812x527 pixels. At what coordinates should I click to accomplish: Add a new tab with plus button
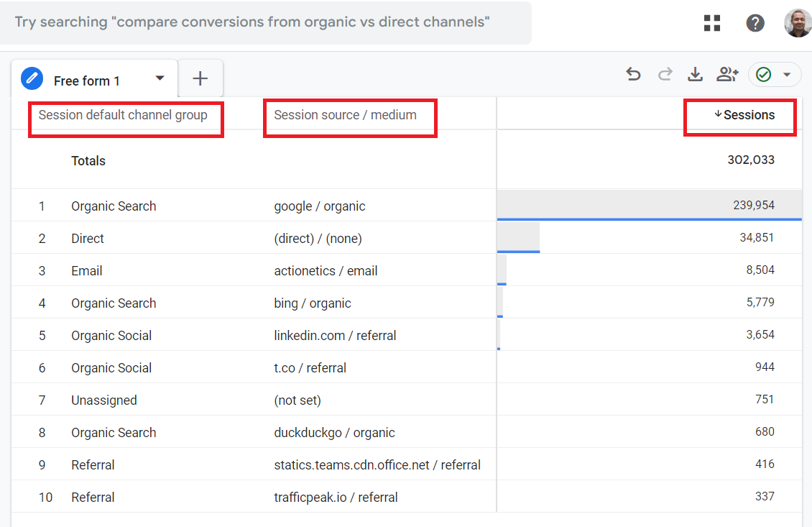pos(200,79)
